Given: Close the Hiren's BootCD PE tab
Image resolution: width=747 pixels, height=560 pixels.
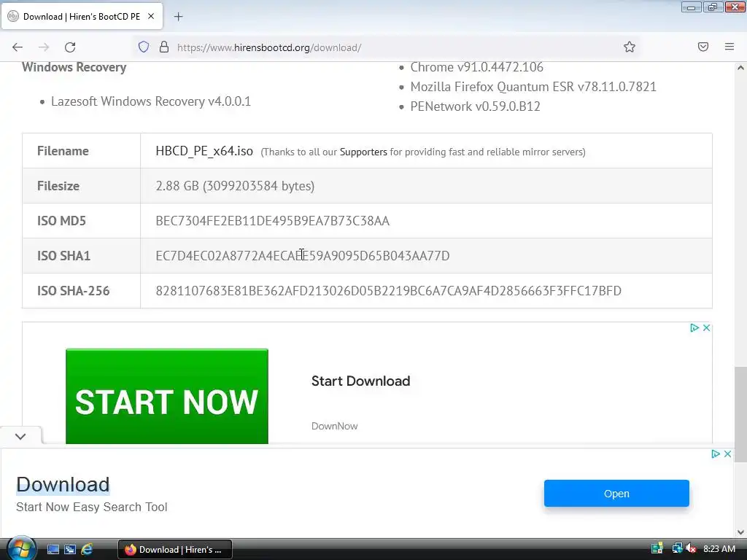Looking at the screenshot, I should 151,16.
